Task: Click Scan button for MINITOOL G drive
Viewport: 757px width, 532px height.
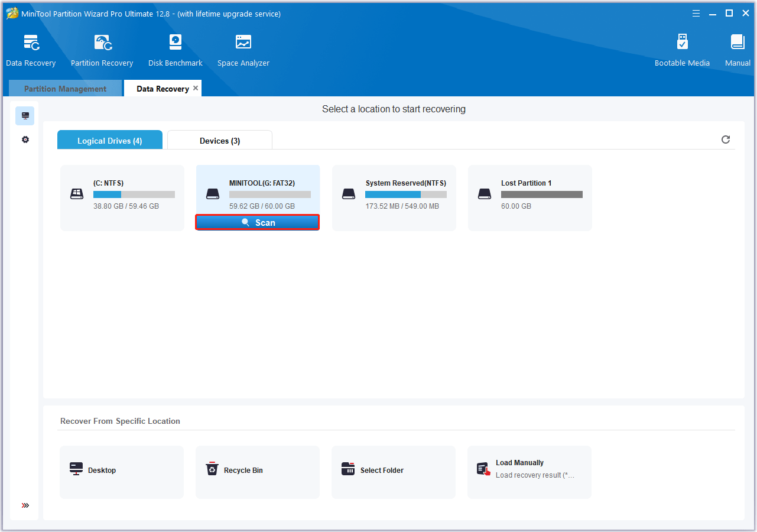Action: [x=258, y=222]
